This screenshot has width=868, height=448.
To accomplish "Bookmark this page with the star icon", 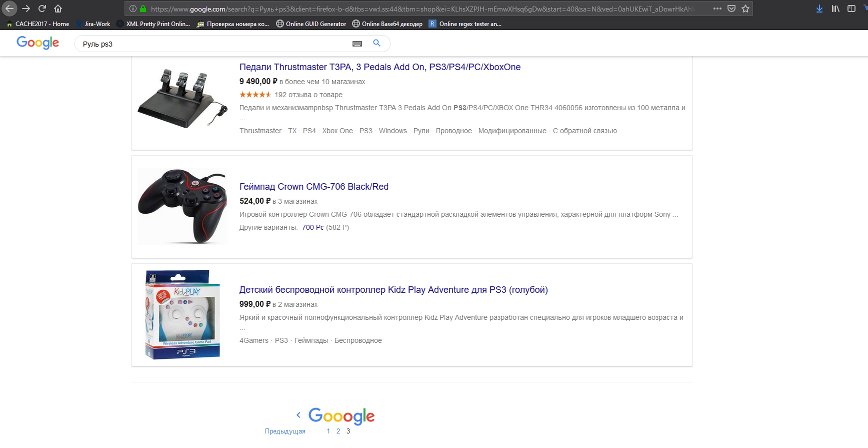I will click(745, 9).
